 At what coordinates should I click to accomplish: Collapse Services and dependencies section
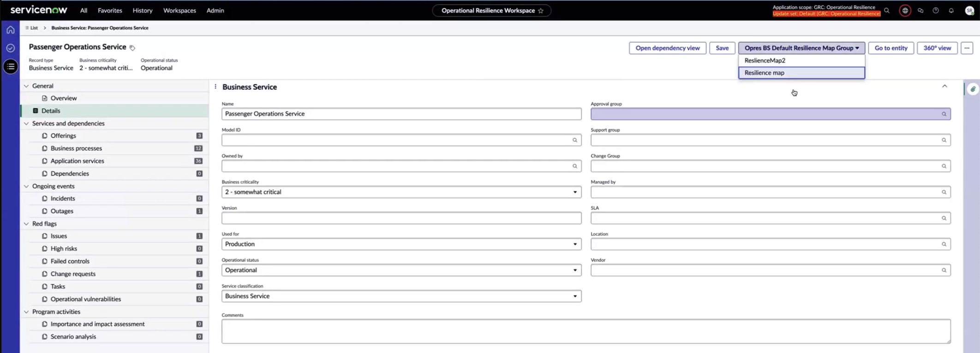point(26,124)
